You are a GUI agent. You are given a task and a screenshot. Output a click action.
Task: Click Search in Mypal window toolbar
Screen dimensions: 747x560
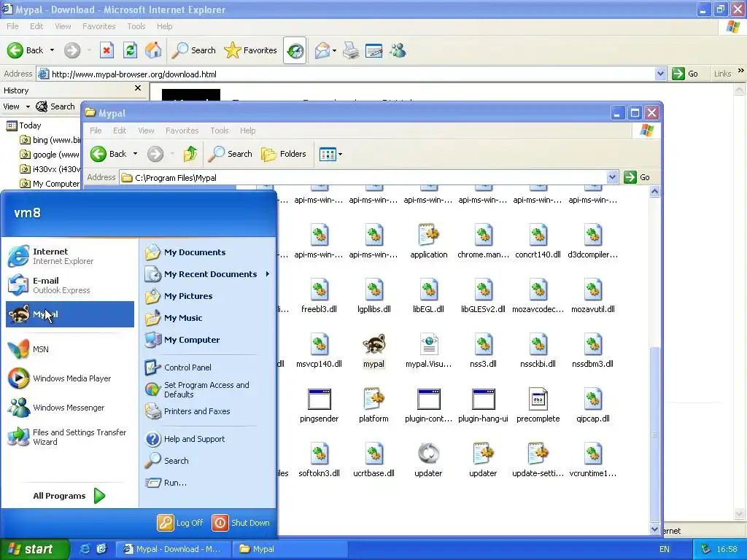pyautogui.click(x=230, y=154)
